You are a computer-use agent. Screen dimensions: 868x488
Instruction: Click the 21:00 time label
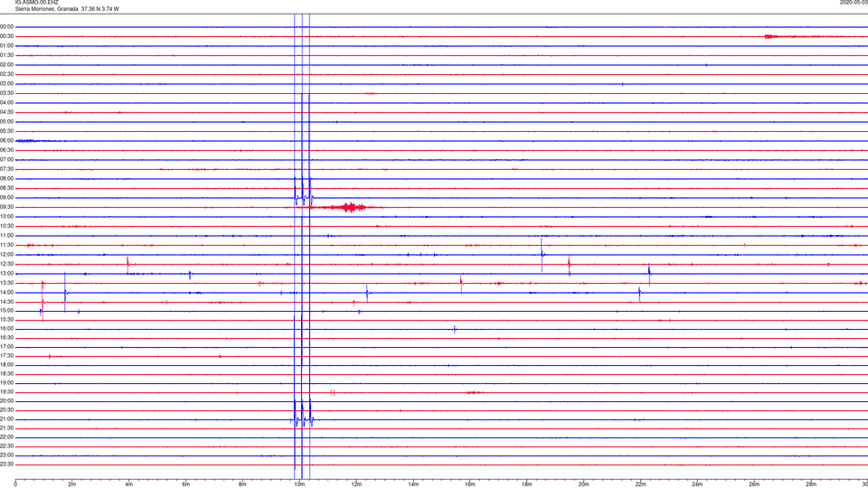point(7,419)
